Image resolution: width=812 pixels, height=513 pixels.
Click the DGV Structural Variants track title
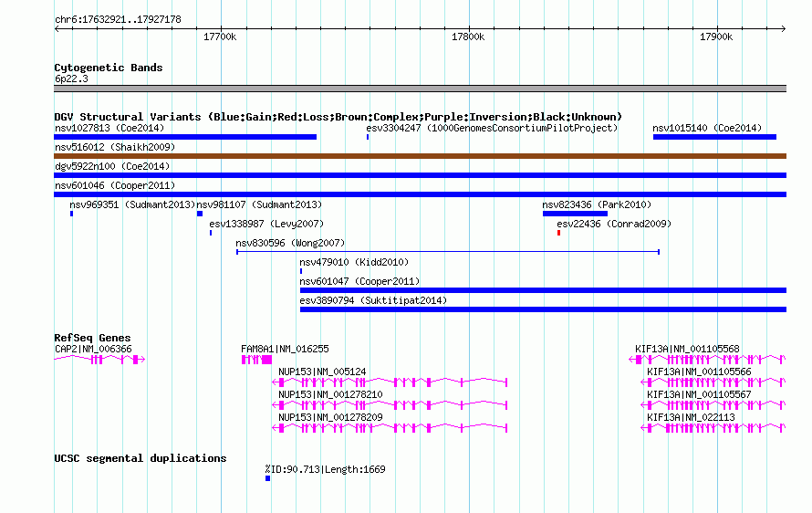(x=338, y=117)
